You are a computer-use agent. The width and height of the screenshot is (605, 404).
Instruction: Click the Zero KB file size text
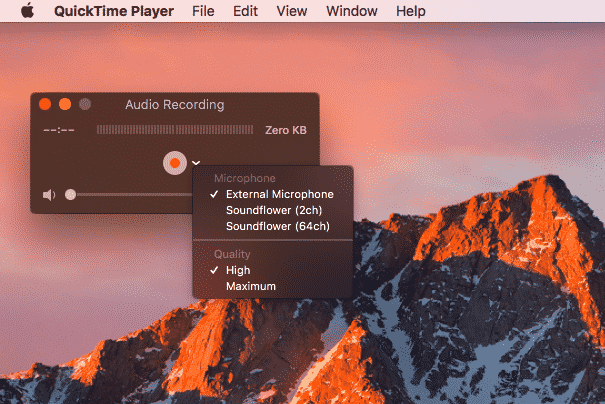tap(286, 130)
